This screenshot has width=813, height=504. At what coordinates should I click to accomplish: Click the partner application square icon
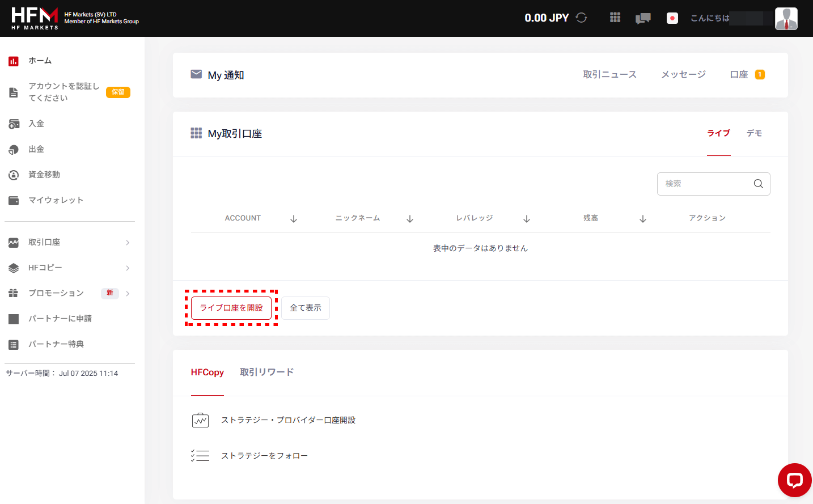(x=14, y=319)
